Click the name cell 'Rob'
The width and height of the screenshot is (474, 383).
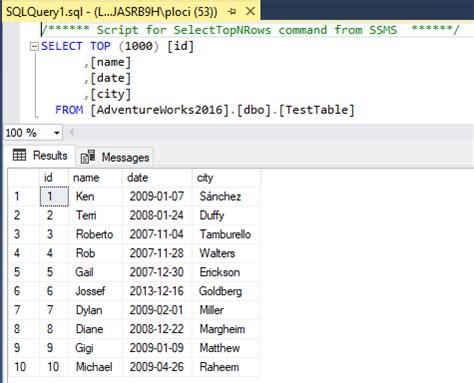point(95,253)
